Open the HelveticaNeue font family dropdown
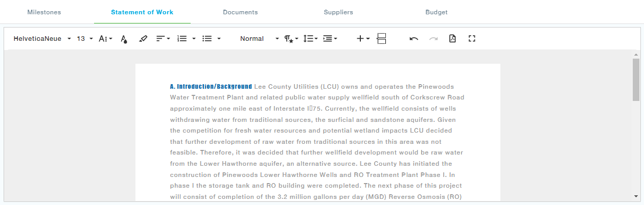Image resolution: width=644 pixels, height=205 pixels. 42,39
